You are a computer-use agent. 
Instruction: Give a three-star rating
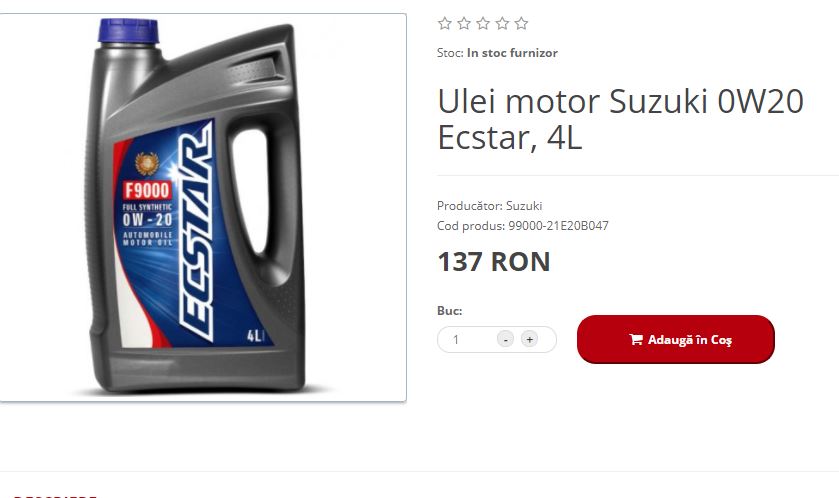[x=483, y=23]
